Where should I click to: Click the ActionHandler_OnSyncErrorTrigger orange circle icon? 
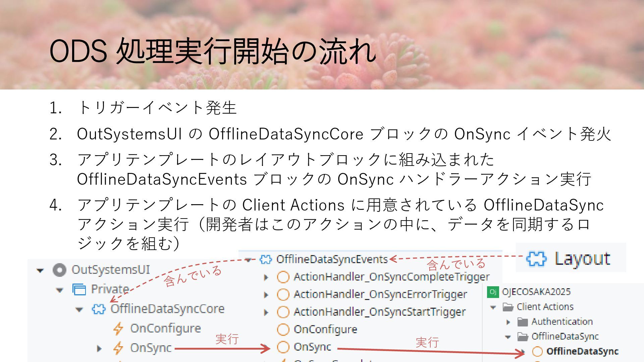283,295
